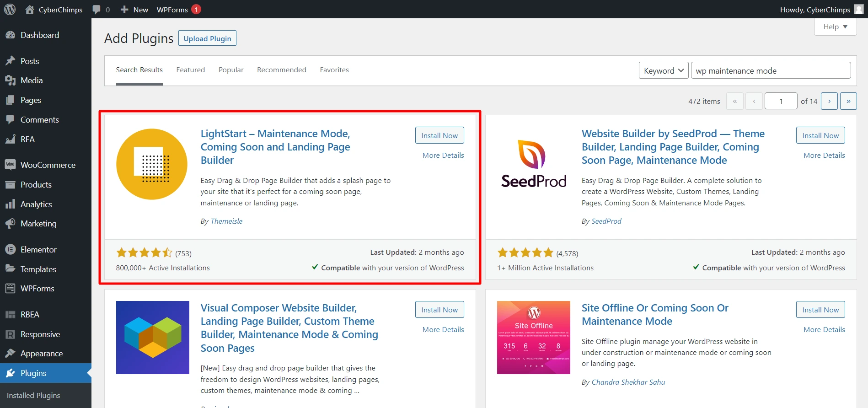
Task: Click the current page number field
Action: (781, 101)
